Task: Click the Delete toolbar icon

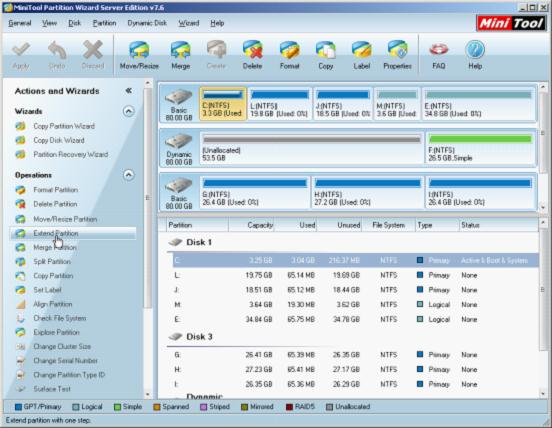Action: [x=252, y=50]
